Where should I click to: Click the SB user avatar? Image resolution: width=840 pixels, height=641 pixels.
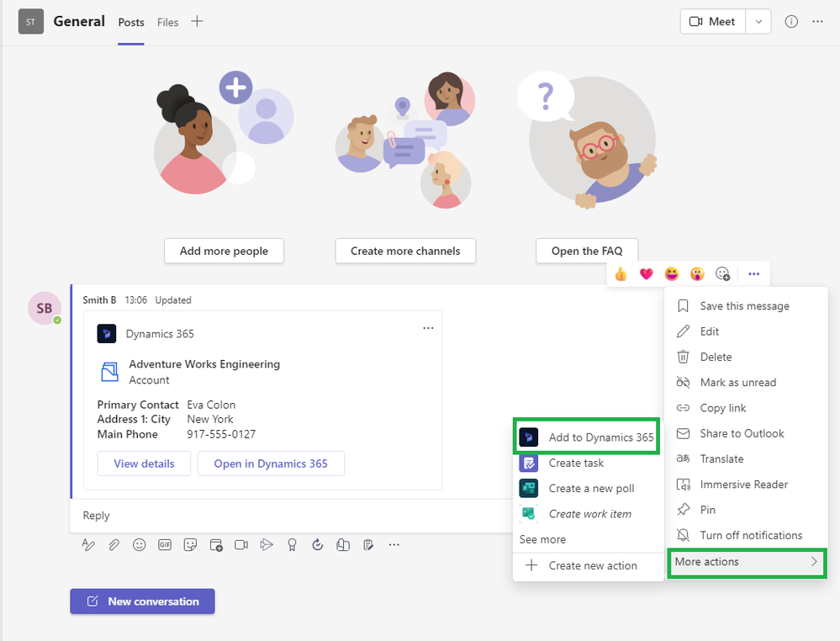click(45, 308)
